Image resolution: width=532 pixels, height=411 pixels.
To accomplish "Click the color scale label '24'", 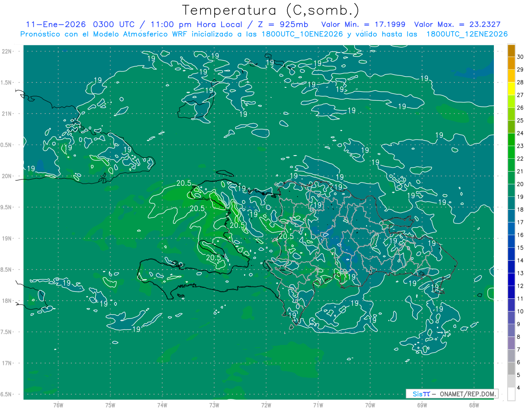I will click(520, 133).
